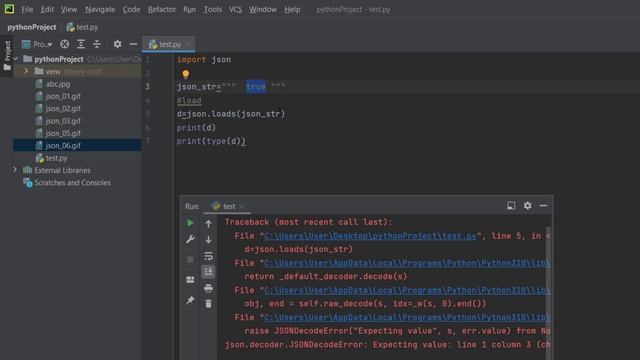Click the Collapse All icon in Project panel
Screen dimensions: 640x360
click(x=97, y=44)
